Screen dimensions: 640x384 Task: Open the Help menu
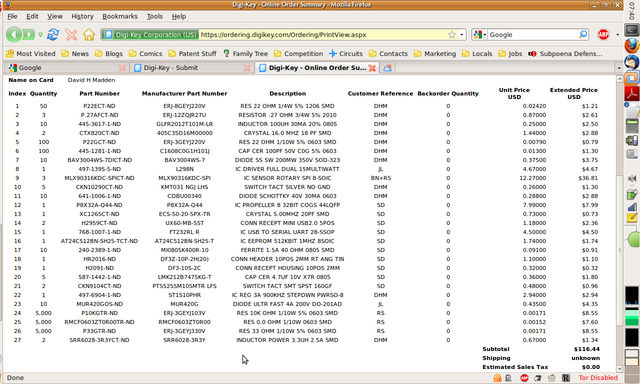pos(179,16)
